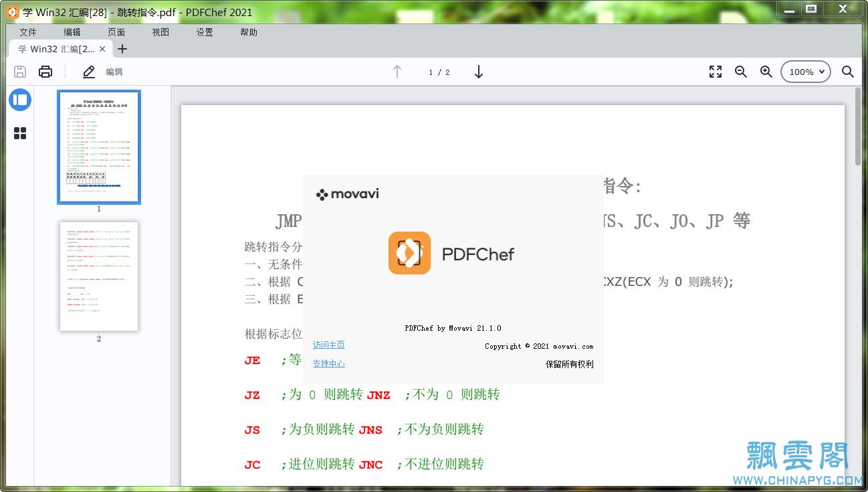This screenshot has height=492, width=868.
Task: Click the Print icon
Action: click(x=45, y=72)
